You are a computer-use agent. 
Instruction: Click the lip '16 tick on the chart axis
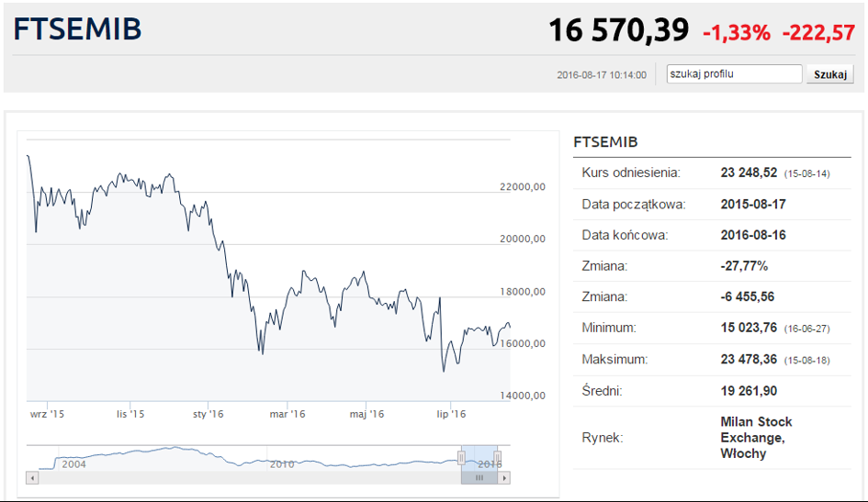[x=451, y=414]
